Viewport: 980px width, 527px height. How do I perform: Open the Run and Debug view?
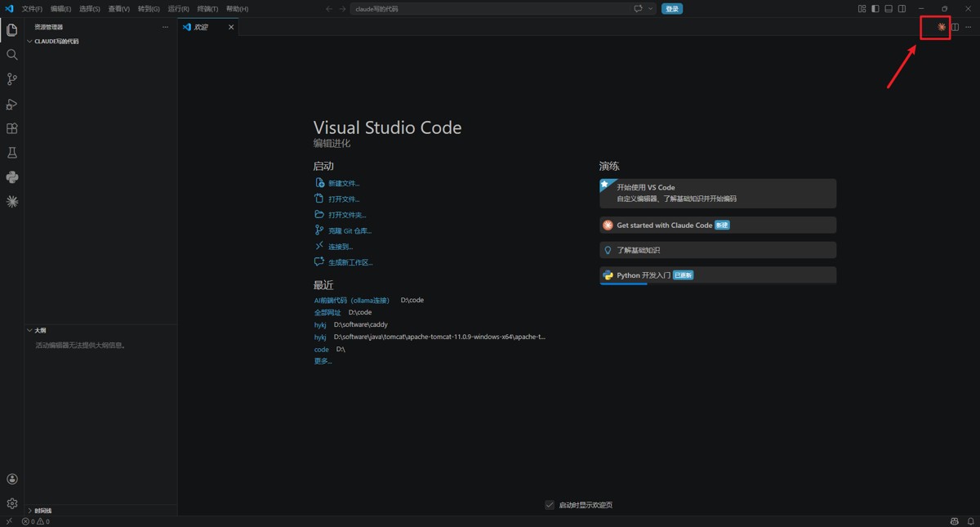point(12,104)
